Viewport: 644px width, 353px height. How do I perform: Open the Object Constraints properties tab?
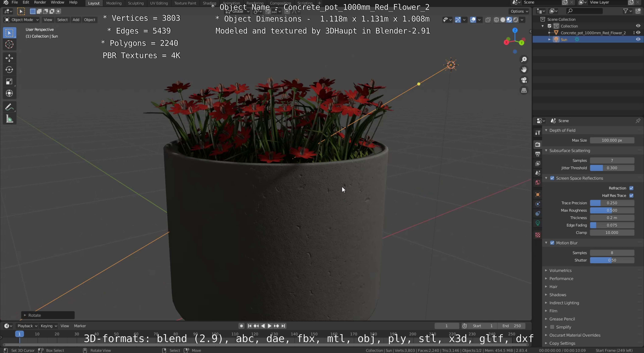538,214
